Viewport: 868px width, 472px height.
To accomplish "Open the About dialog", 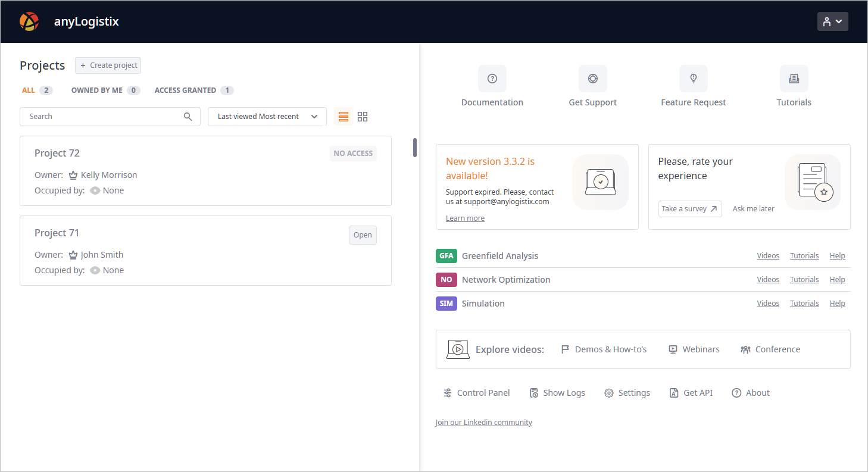I will (751, 393).
